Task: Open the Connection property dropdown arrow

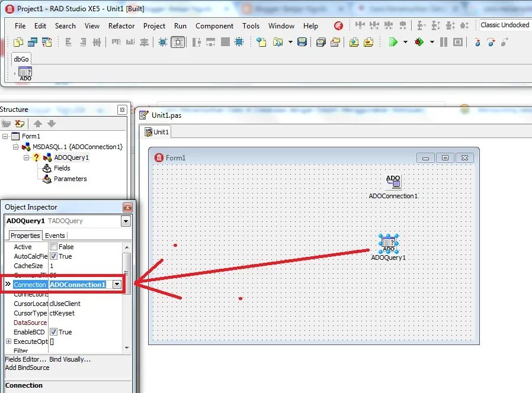Action: tap(117, 285)
